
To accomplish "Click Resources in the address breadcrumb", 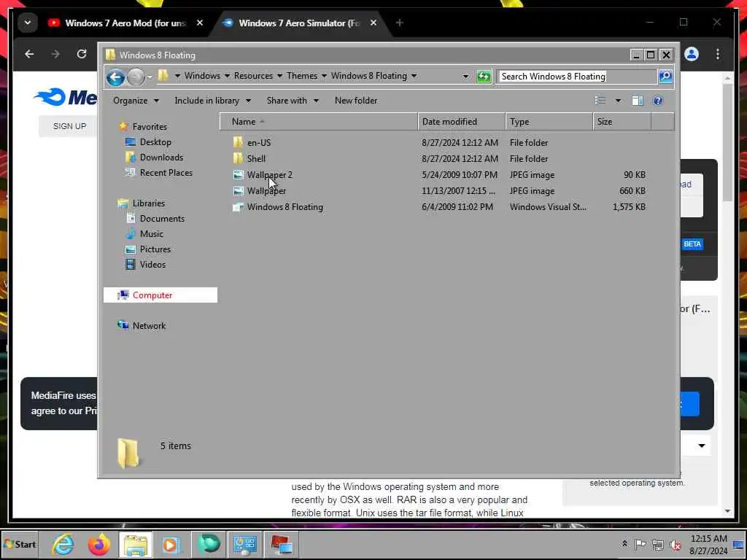I will [253, 76].
